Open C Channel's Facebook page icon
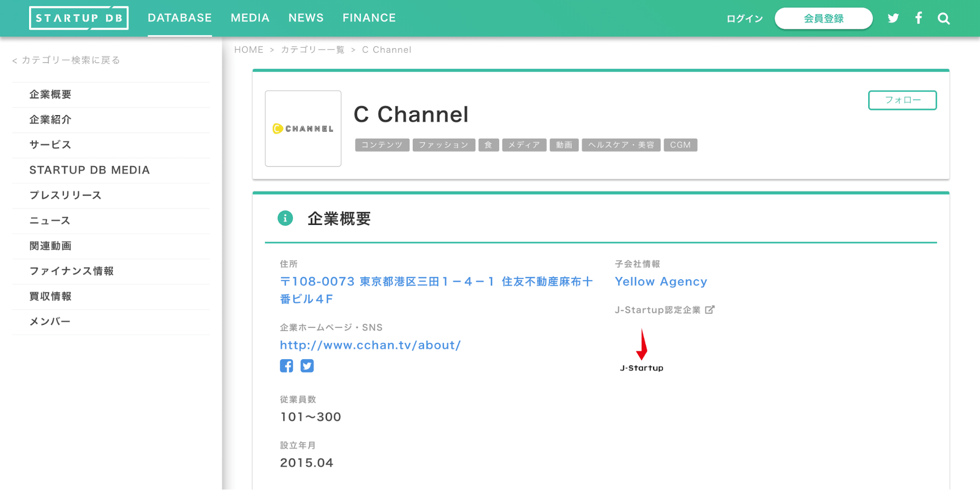The image size is (980, 490). click(x=287, y=366)
